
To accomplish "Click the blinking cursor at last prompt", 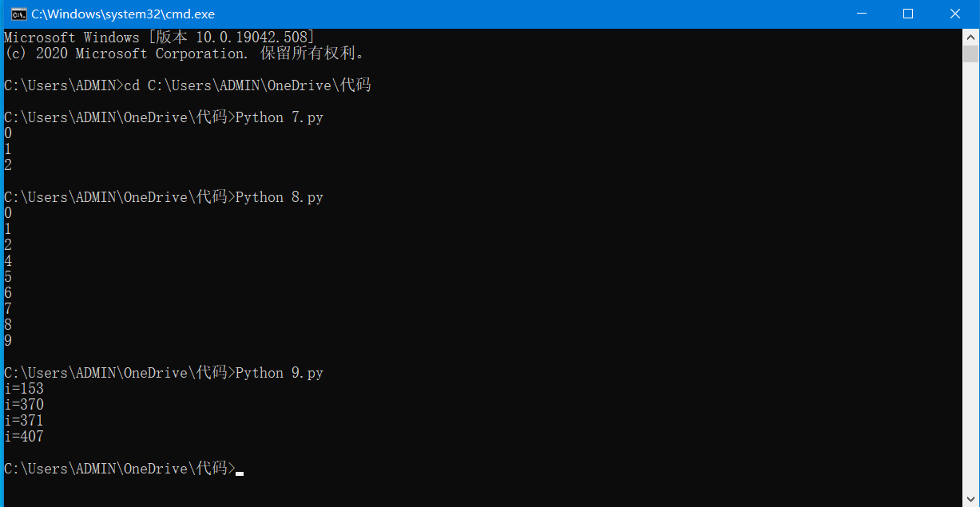I will [x=240, y=472].
